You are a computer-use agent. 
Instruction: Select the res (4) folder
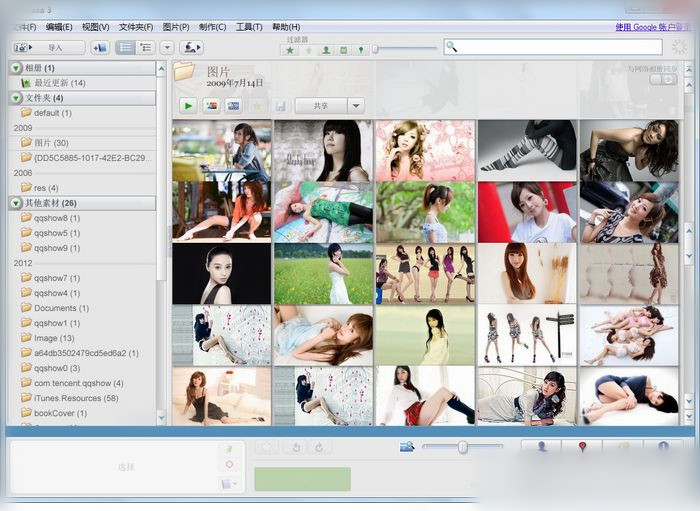point(82,188)
